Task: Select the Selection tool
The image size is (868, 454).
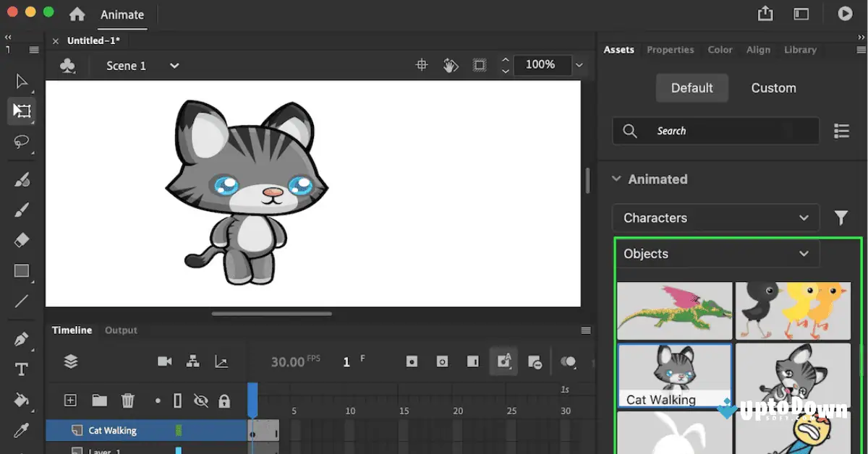Action: 21,81
